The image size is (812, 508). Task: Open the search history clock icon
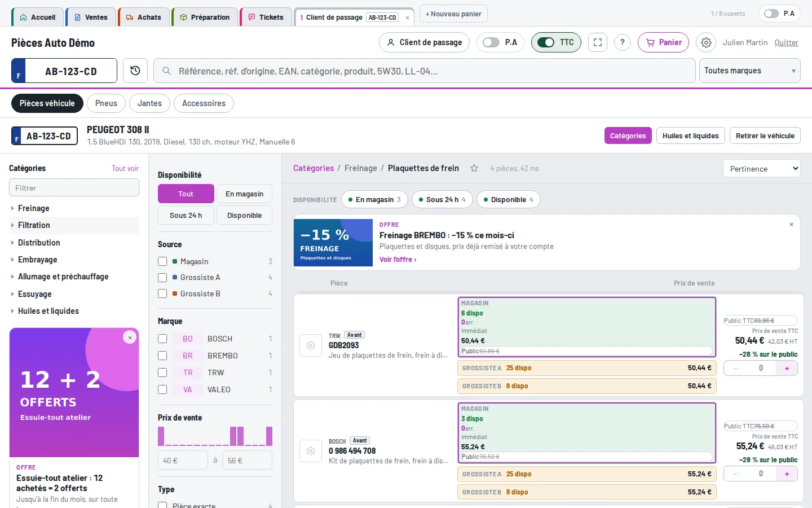tap(135, 71)
